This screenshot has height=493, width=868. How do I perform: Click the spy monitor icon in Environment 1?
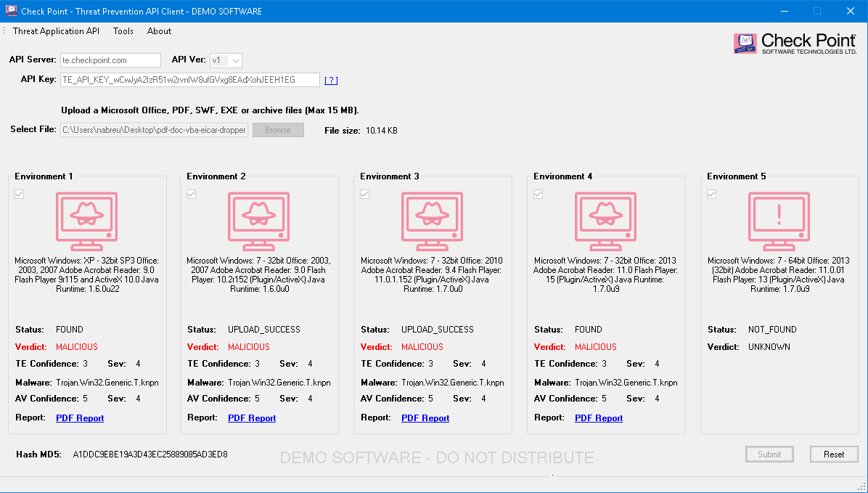click(86, 221)
